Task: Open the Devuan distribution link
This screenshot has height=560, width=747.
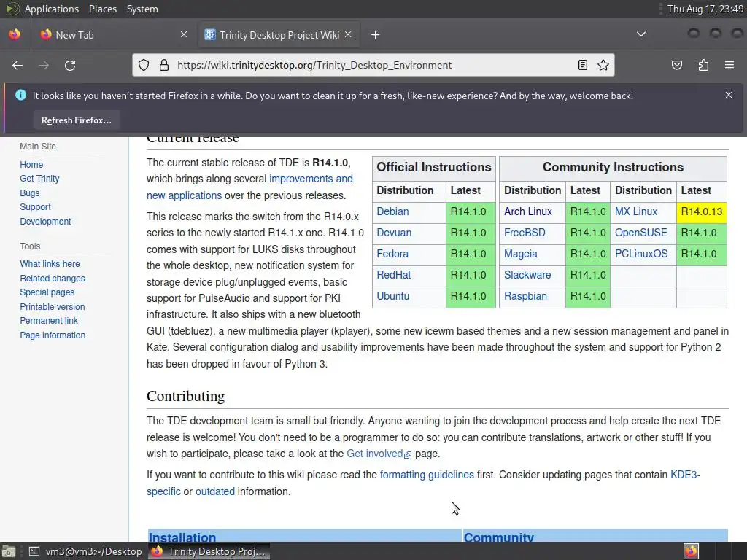Action: point(394,233)
